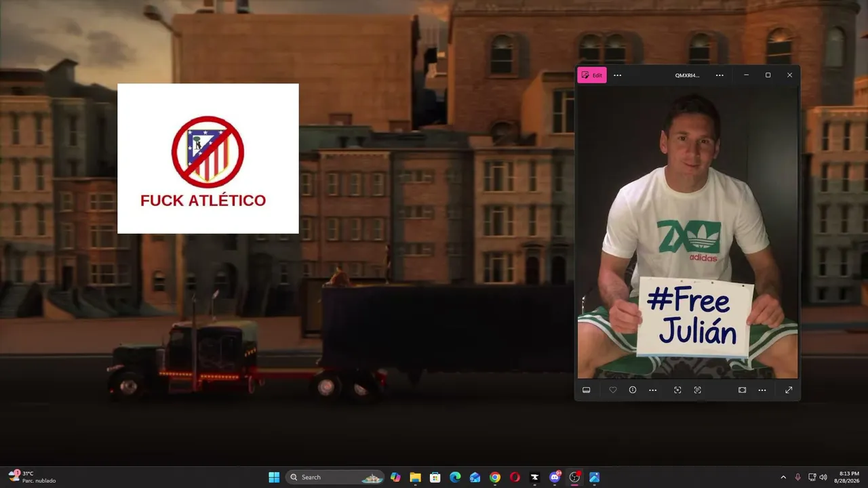
Task: Click the crossed-out crest image on the desktop
Action: [208, 159]
